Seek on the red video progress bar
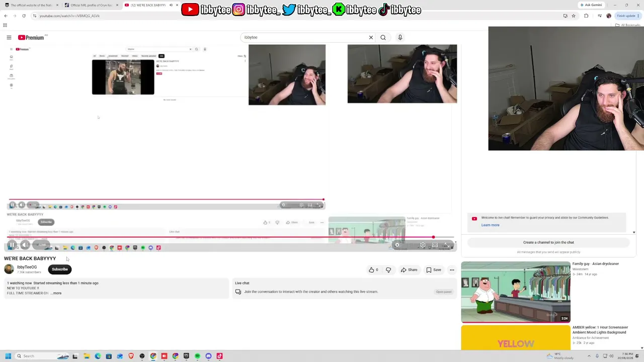Viewport: 644px width, 362px height. click(231, 237)
